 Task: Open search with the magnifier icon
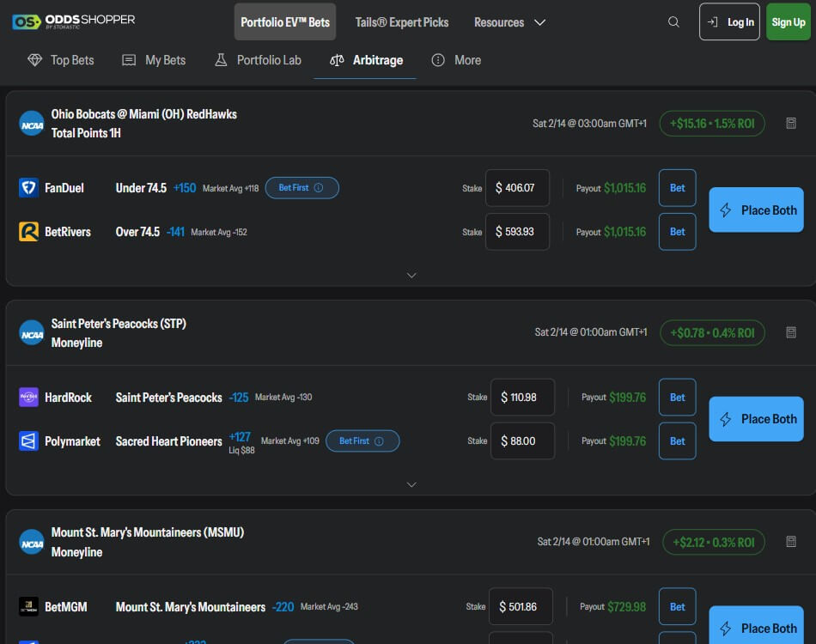[673, 22]
